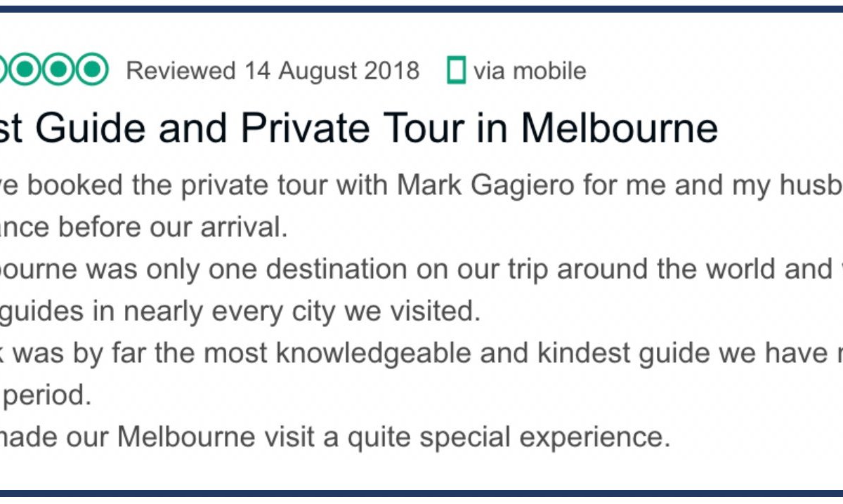Select the rating bubble third from right

[x=25, y=69]
